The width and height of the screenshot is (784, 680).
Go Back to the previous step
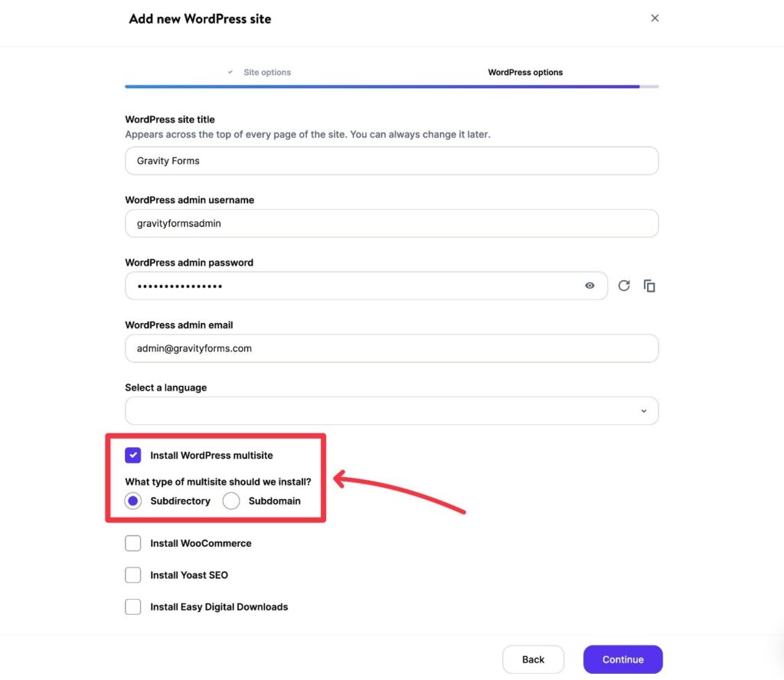pyautogui.click(x=533, y=659)
